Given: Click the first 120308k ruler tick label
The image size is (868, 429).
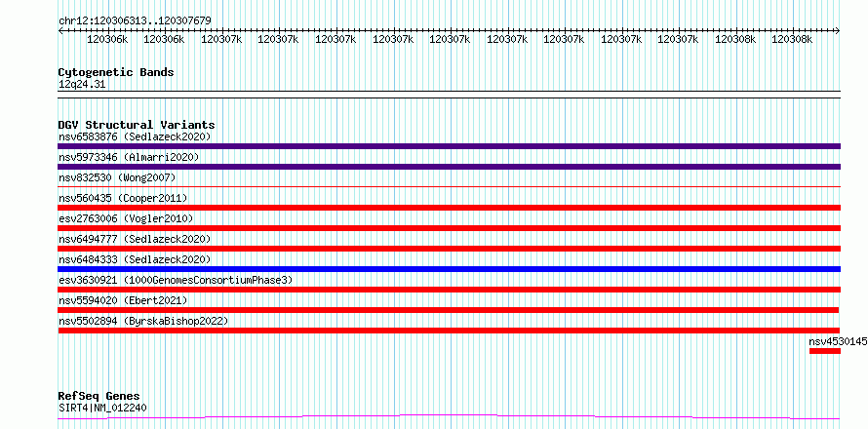Looking at the screenshot, I should click(x=735, y=39).
